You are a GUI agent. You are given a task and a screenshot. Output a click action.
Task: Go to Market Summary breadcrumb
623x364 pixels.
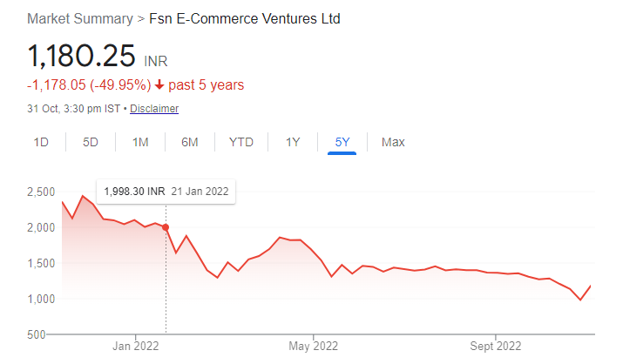pyautogui.click(x=80, y=18)
